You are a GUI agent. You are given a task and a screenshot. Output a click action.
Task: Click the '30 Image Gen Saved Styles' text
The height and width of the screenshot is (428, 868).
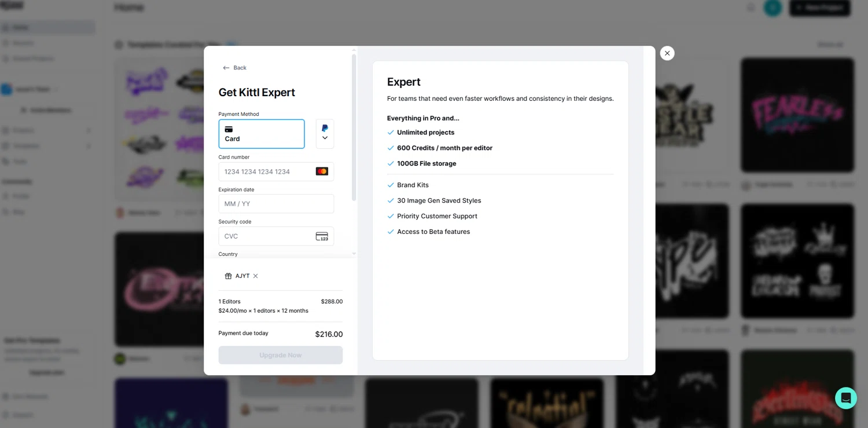point(439,200)
